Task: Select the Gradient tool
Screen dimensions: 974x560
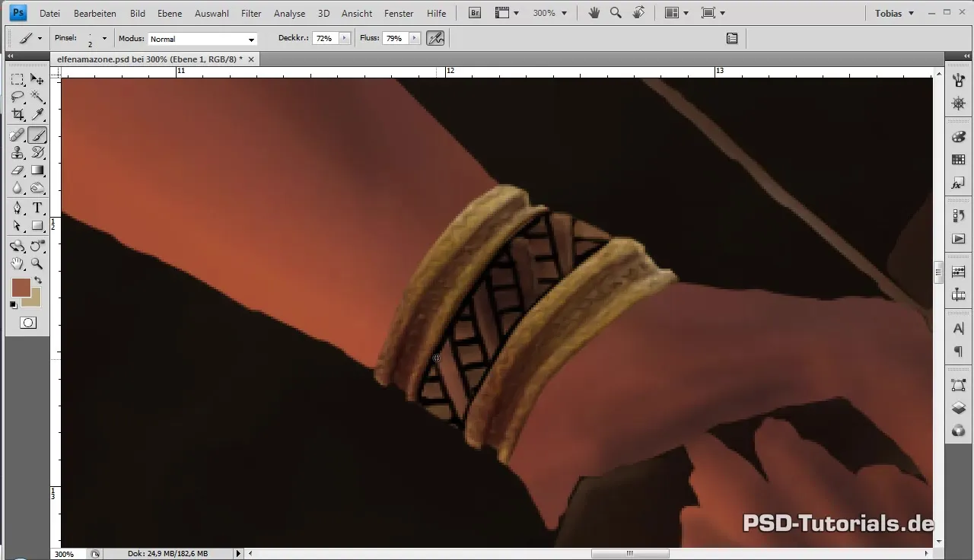Action: 37,170
